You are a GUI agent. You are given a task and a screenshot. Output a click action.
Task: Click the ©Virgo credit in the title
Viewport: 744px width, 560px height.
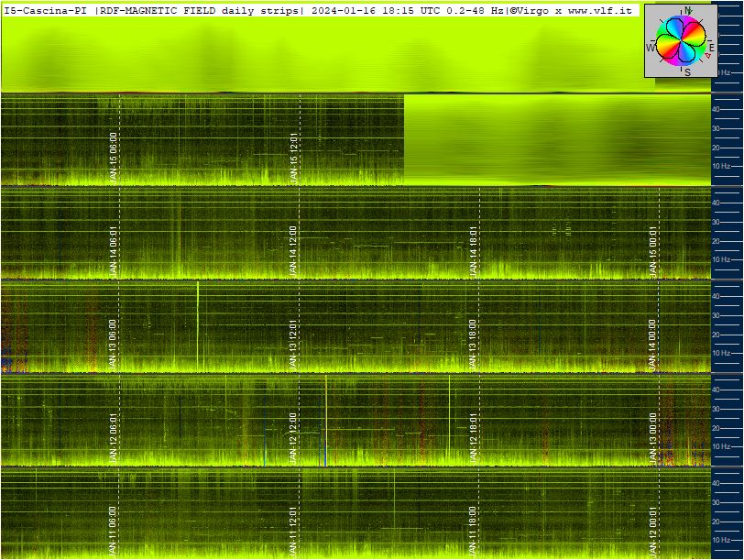529,10
